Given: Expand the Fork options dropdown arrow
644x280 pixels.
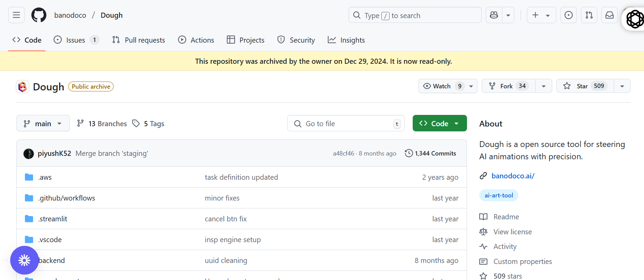Looking at the screenshot, I should (x=544, y=86).
